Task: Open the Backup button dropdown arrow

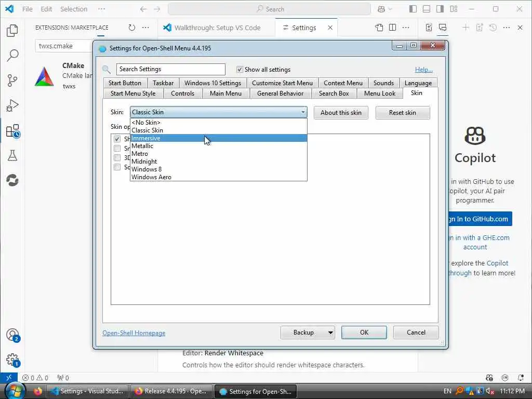Action: tap(330, 332)
